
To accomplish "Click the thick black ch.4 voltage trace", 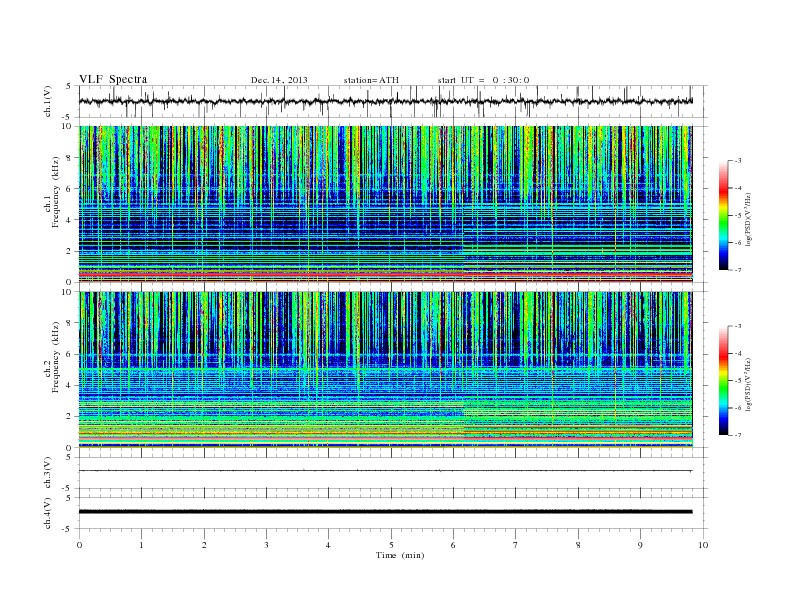I will [385, 512].
